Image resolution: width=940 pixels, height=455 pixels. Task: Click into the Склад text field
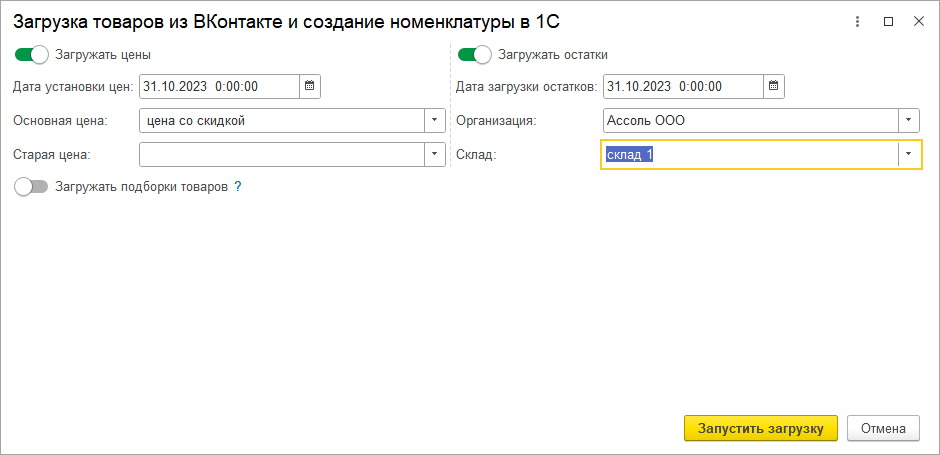pyautogui.click(x=750, y=155)
